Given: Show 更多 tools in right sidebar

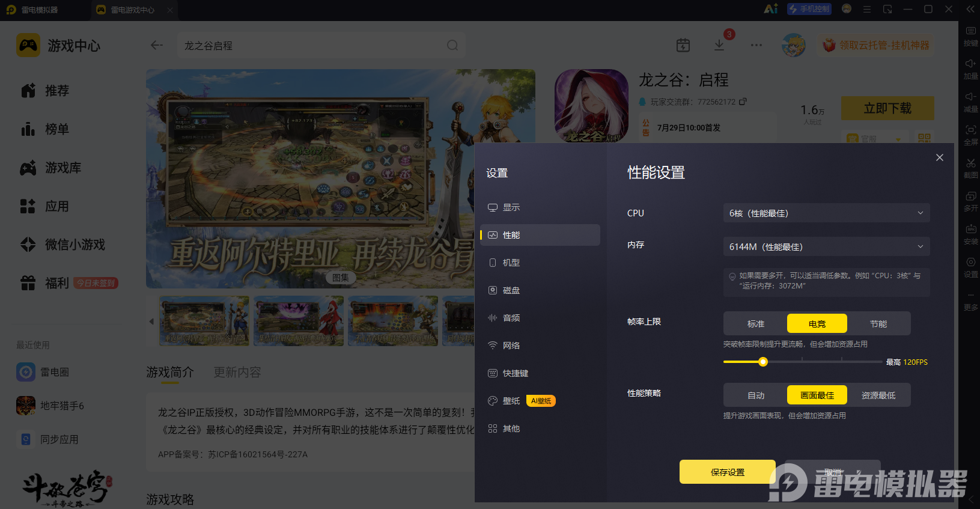Looking at the screenshot, I should 970,300.
